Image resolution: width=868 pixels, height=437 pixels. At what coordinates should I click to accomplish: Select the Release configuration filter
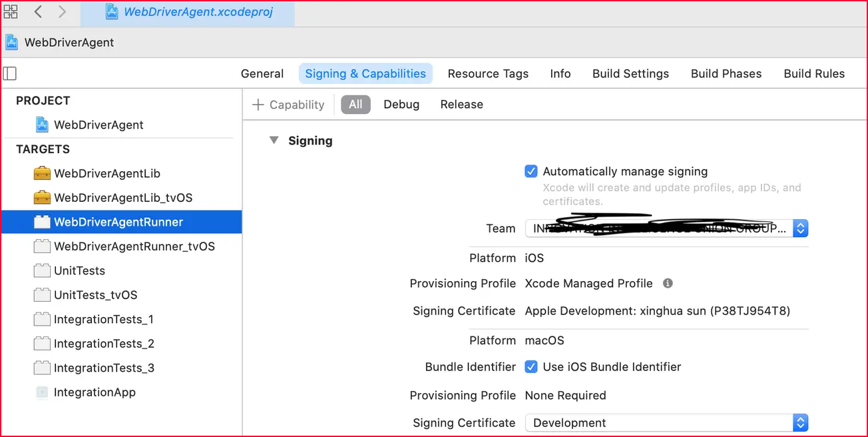[461, 105]
